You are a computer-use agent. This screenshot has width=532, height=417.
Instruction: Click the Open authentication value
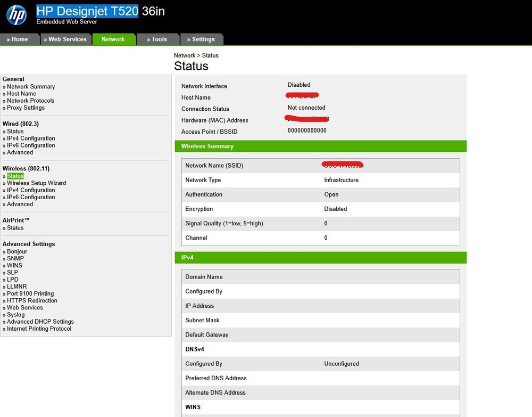coord(331,194)
